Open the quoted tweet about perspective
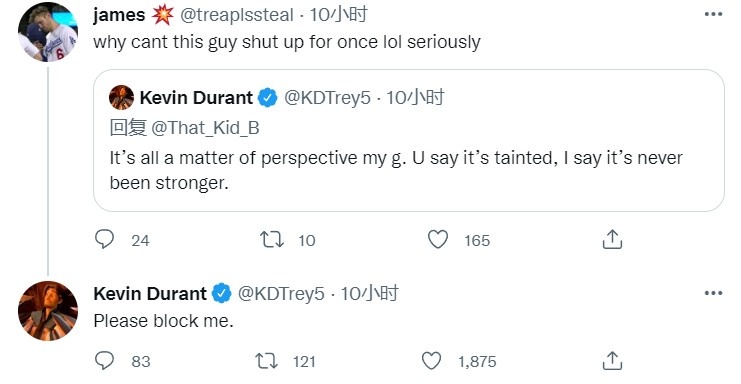 pyautogui.click(x=409, y=140)
